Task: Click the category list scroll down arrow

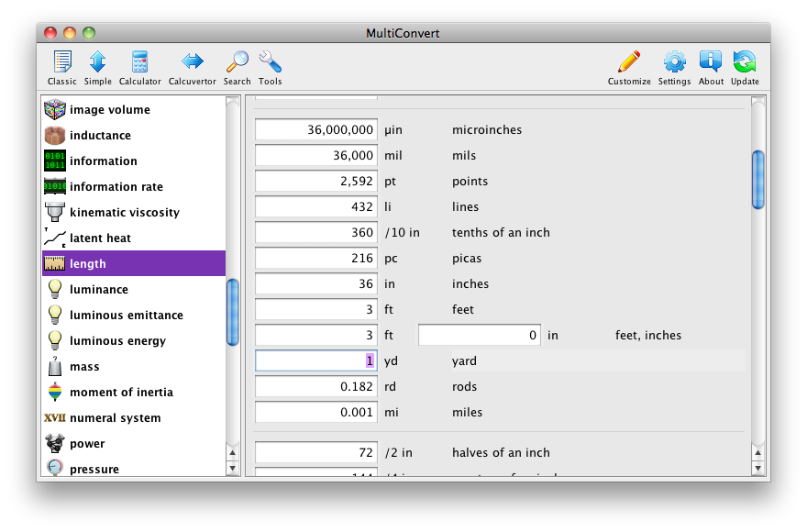Action: [233, 468]
